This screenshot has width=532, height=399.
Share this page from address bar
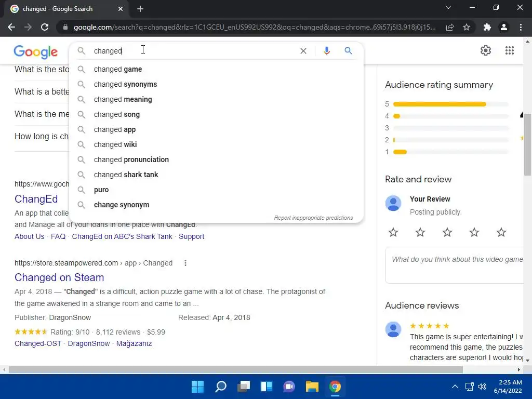click(450, 27)
